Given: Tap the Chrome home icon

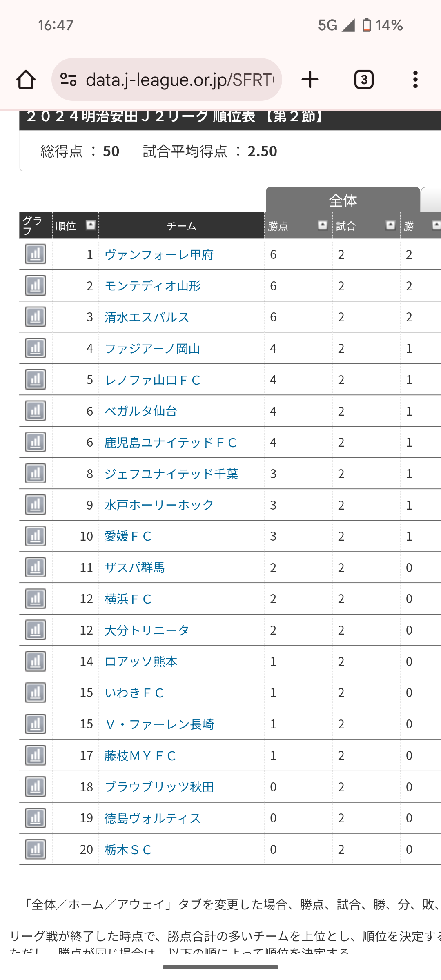Looking at the screenshot, I should click(x=26, y=80).
